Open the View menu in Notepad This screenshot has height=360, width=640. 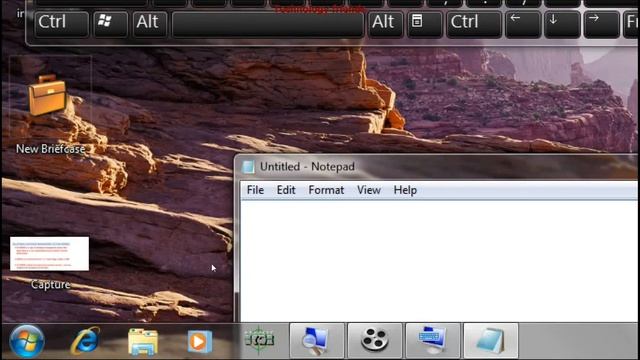tap(369, 190)
